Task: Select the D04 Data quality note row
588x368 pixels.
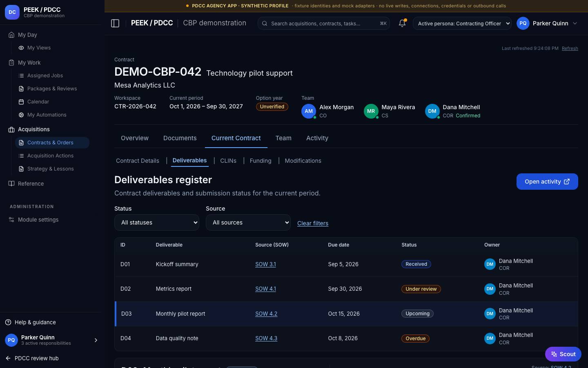Action: [x=346, y=339]
